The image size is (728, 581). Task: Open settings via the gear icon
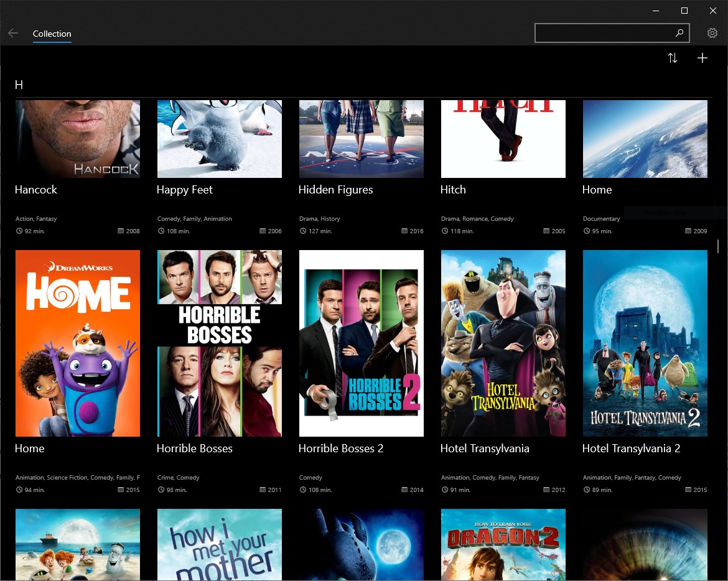712,33
